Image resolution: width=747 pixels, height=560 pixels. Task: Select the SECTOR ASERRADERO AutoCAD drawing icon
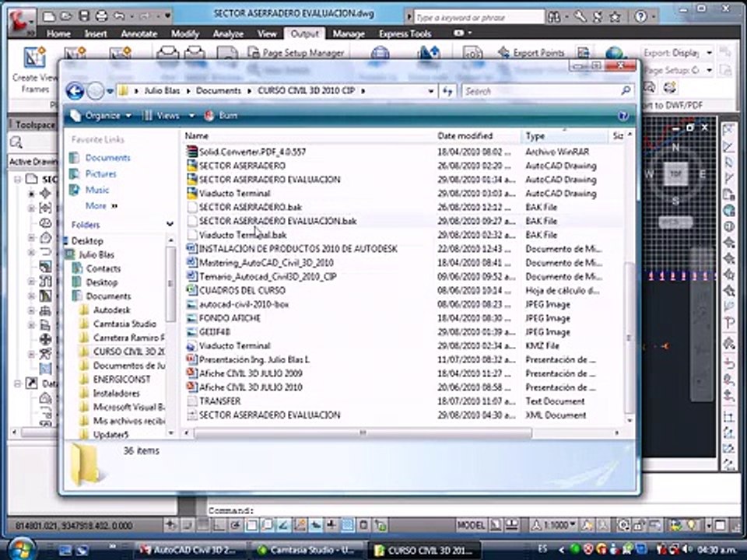tap(191, 166)
